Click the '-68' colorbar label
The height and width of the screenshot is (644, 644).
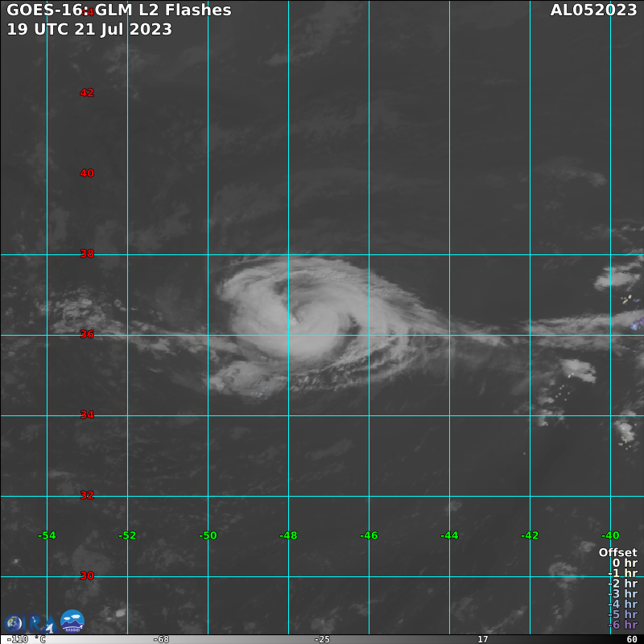[x=161, y=639]
